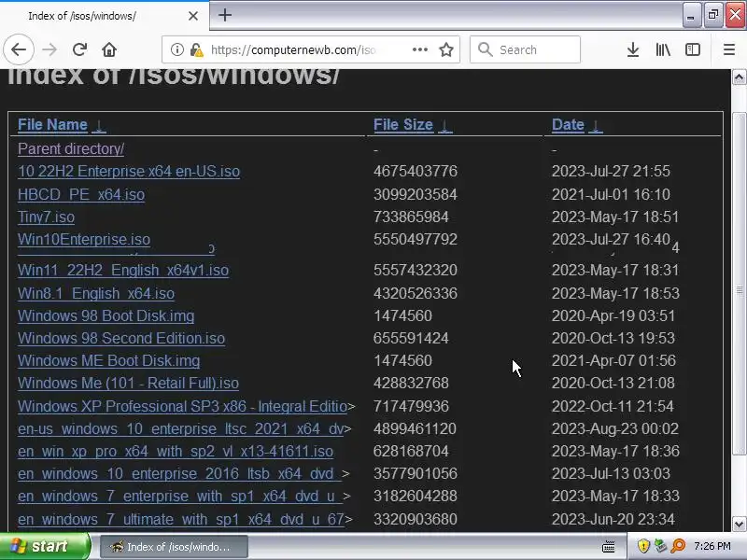This screenshot has width=747, height=560.
Task: Select date 2023-Aug-23 00:02
Action: (x=615, y=429)
